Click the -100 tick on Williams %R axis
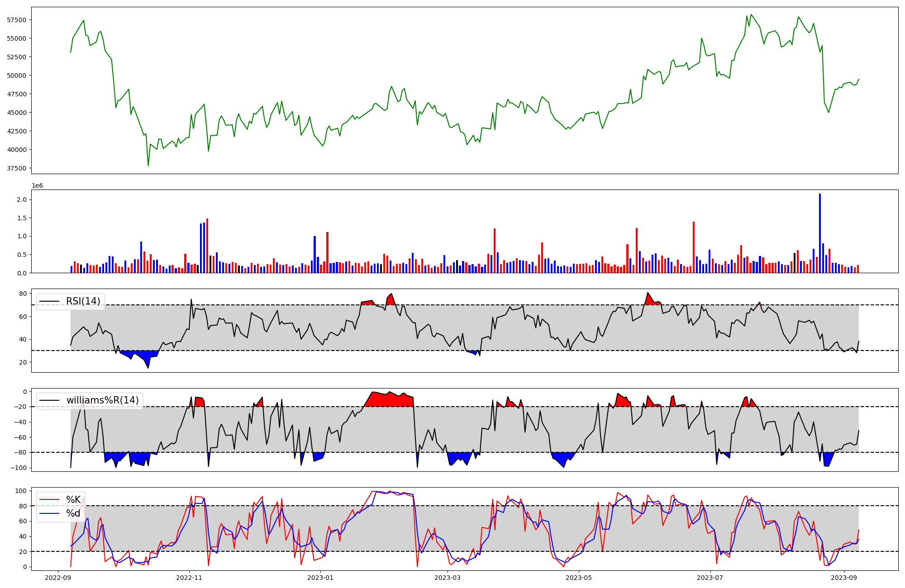This screenshot has height=588, width=905. [19, 468]
